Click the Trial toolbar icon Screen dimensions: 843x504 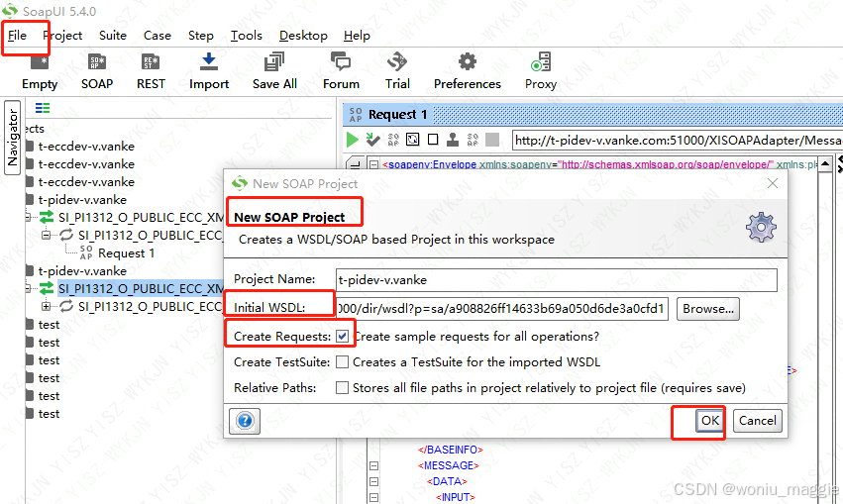[x=397, y=61]
